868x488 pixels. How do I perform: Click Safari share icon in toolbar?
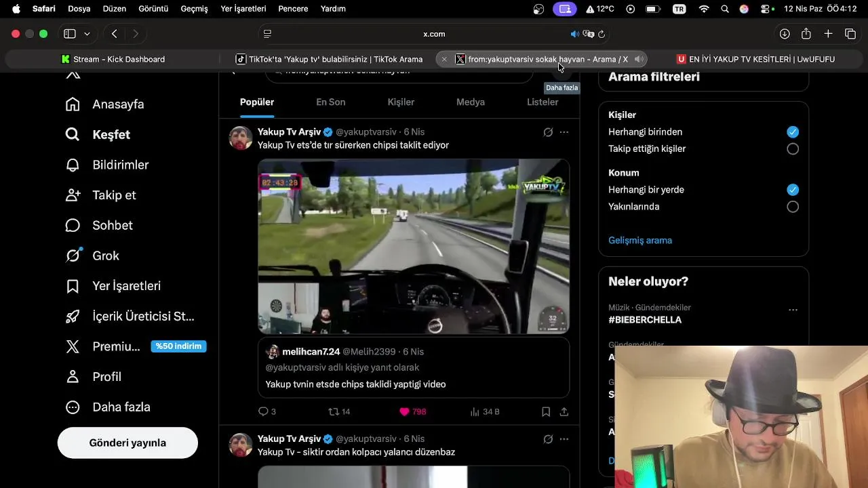click(x=806, y=34)
